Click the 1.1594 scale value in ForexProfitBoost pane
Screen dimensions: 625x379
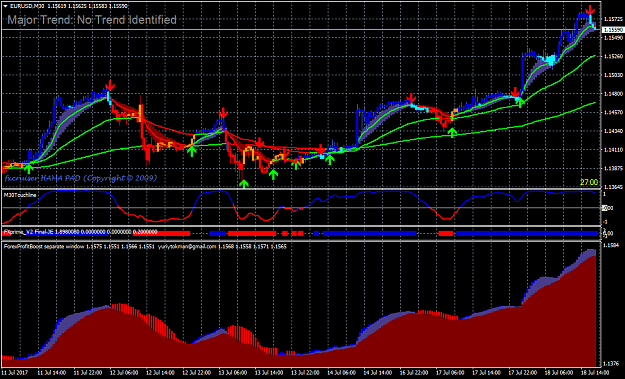[611, 245]
